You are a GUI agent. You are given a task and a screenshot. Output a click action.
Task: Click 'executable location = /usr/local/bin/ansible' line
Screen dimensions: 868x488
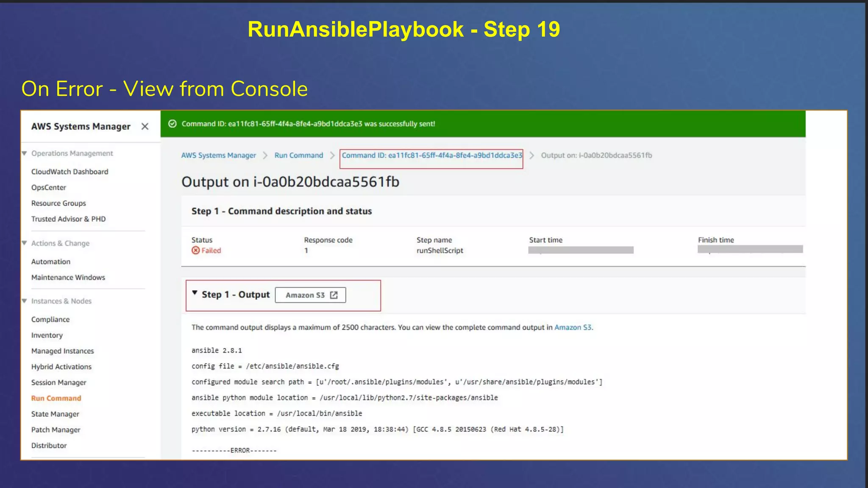[x=277, y=413]
